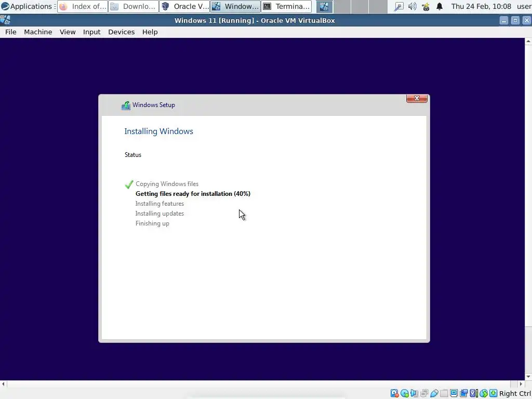Click the 'Copying Windows files' line

[167, 184]
